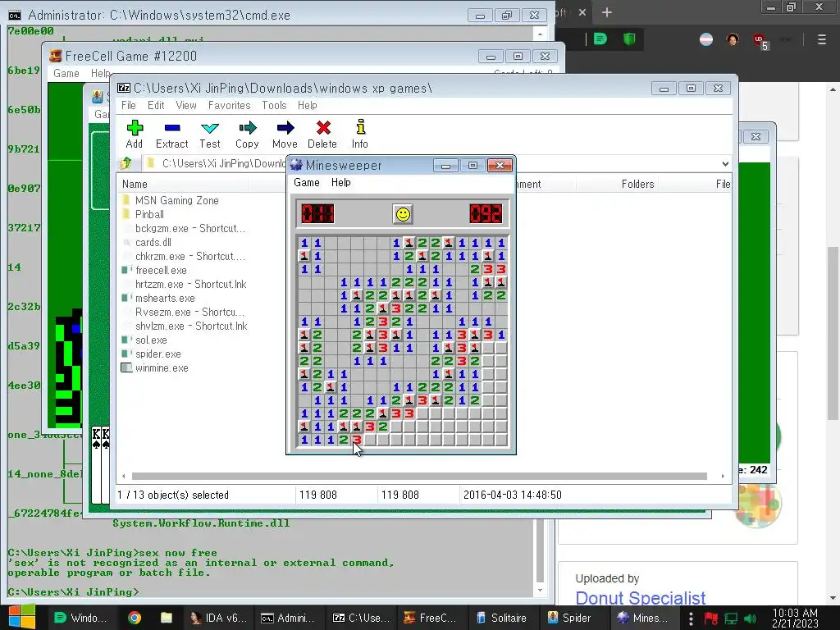The width and height of the screenshot is (840, 630).
Task: Select the spider.exe file
Action: click(x=158, y=354)
